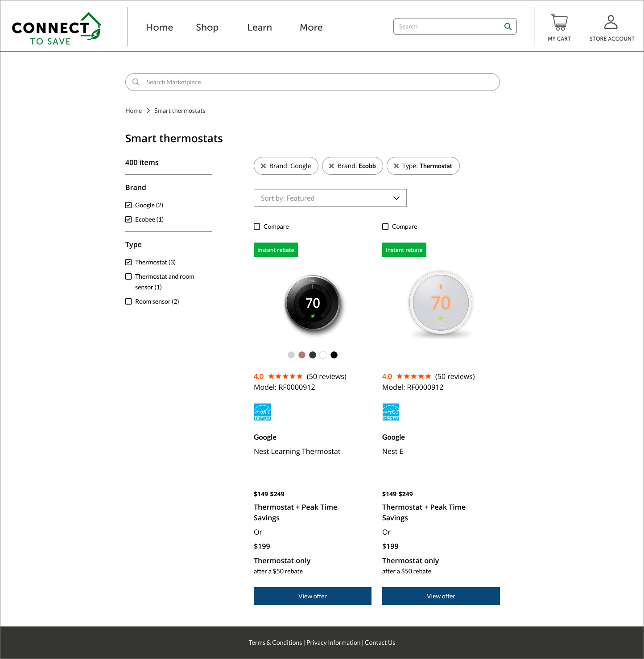644x659 pixels.
Task: Check the Room sensor (2) filter
Action: [128, 301]
